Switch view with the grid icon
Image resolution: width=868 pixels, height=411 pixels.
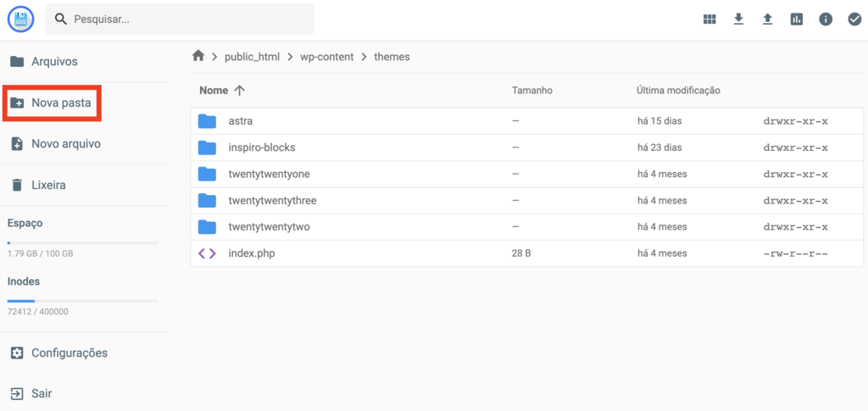click(709, 19)
